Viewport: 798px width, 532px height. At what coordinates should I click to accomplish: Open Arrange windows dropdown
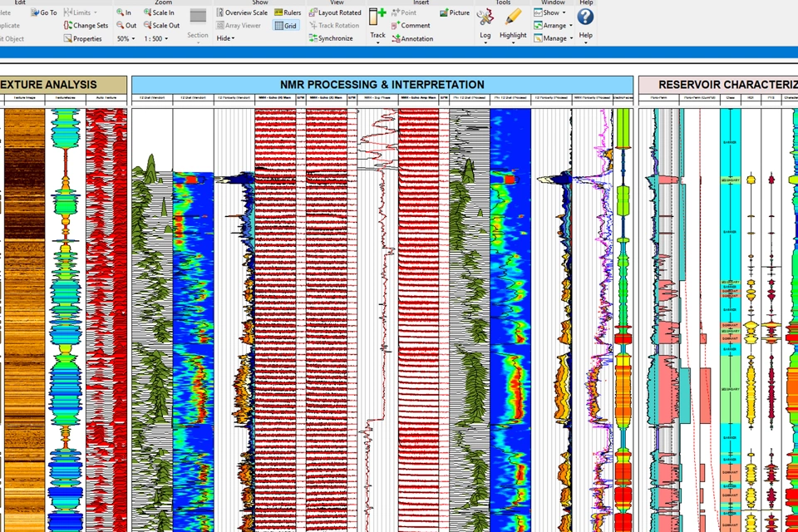point(554,25)
